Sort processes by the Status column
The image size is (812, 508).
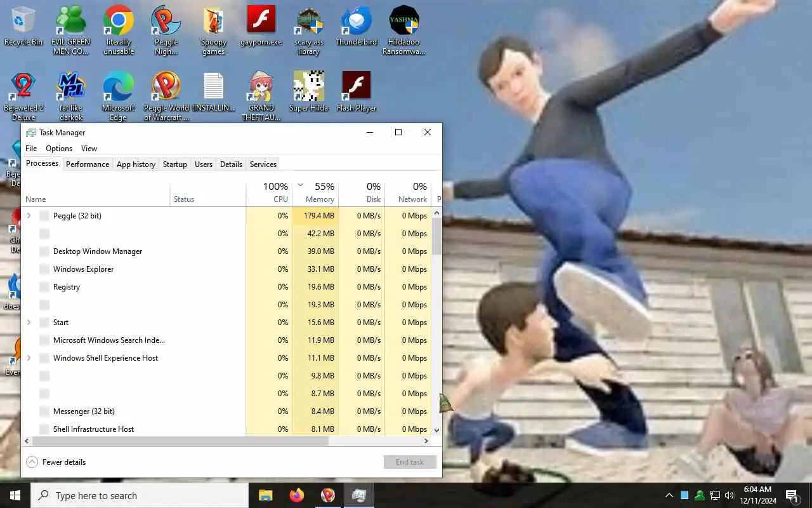pos(207,193)
